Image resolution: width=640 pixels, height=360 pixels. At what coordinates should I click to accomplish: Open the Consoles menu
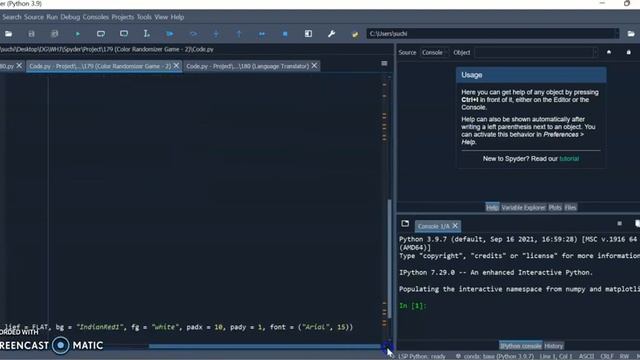[x=96, y=17]
